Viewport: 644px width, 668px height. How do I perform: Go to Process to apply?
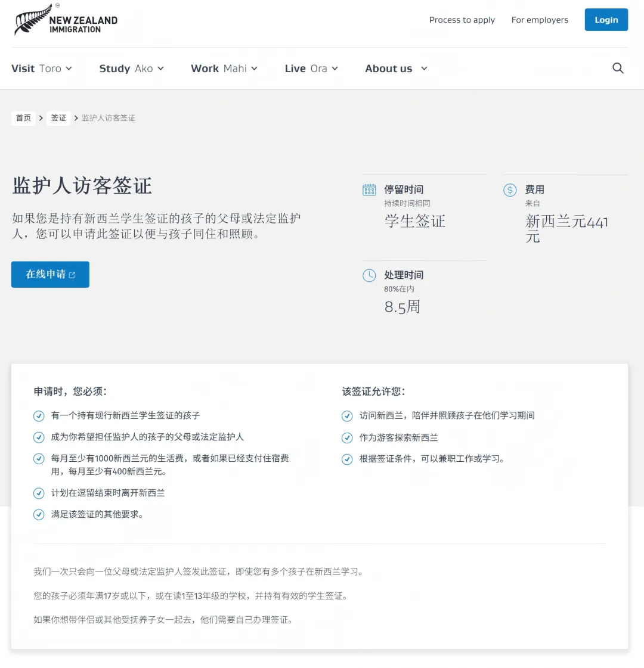pos(462,20)
